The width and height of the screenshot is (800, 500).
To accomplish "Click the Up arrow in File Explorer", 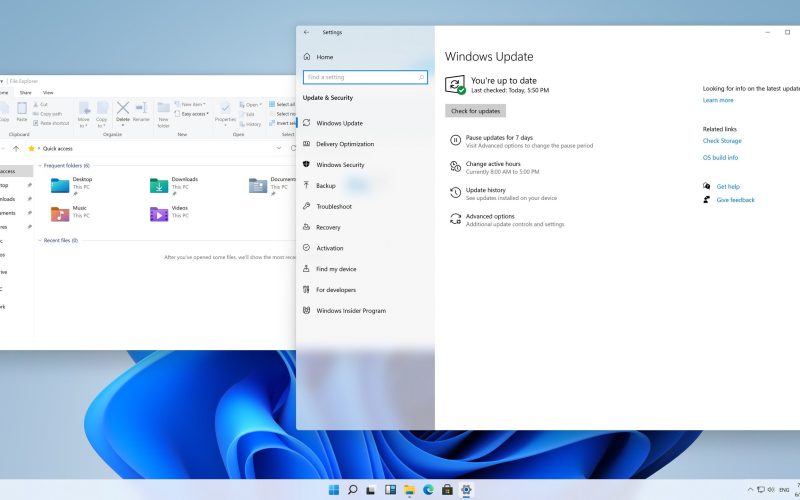I will pyautogui.click(x=16, y=148).
